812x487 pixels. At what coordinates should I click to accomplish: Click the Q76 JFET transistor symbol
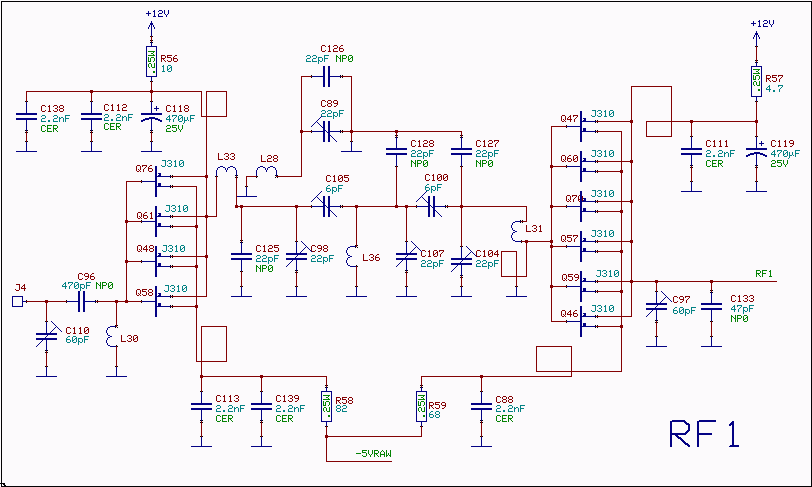pos(157,181)
